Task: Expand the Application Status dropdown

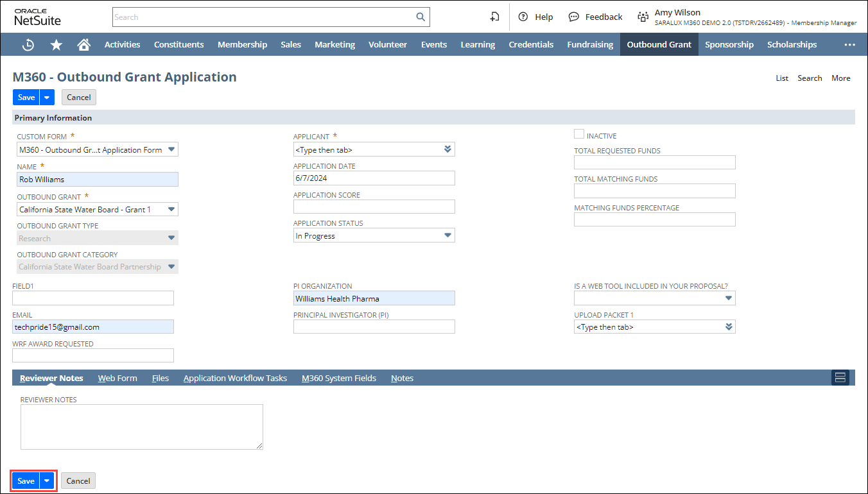Action: 447,235
